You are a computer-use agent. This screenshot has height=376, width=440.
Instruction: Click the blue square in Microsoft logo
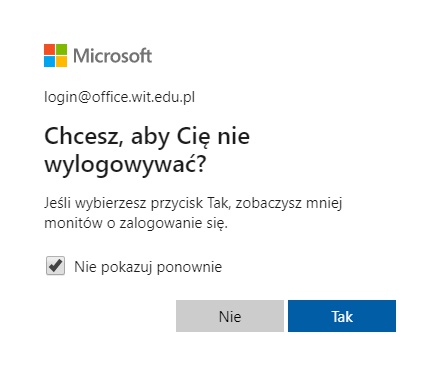[x=49, y=61]
